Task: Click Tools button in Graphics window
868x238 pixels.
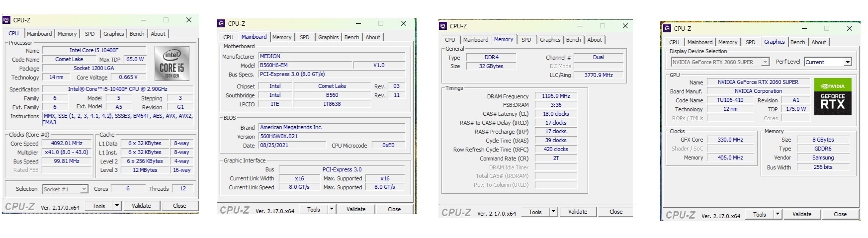Action: 760,214
